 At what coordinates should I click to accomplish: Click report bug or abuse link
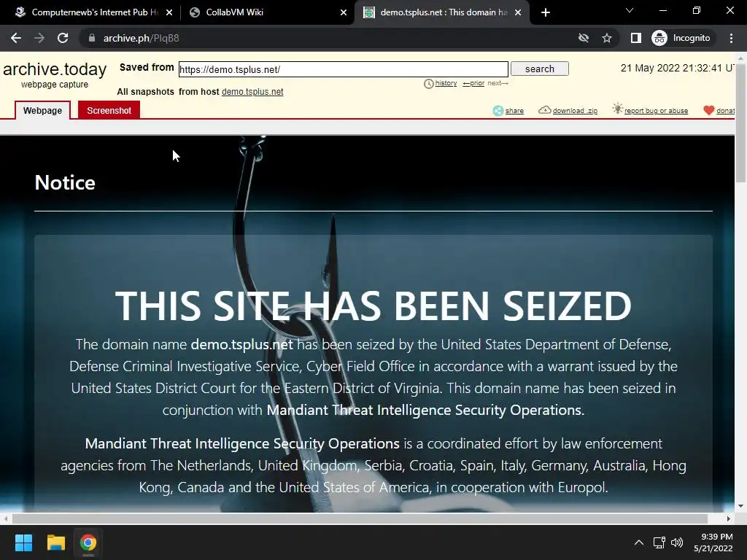click(x=656, y=111)
